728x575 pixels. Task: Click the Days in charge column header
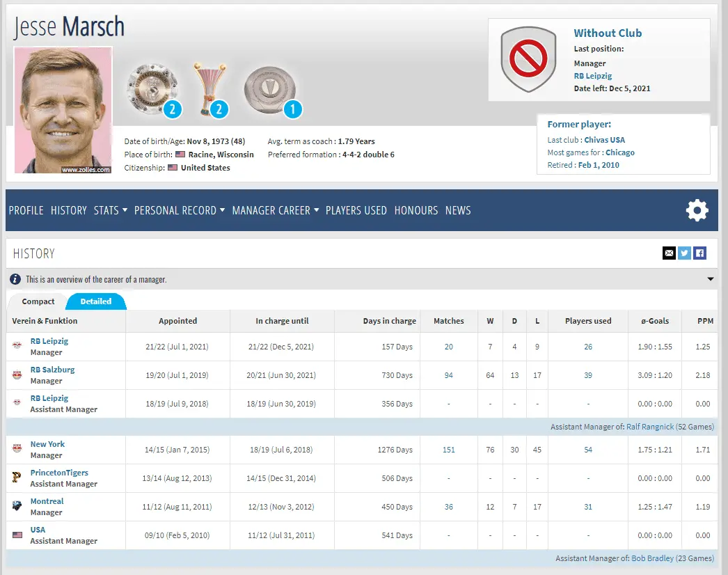click(390, 321)
